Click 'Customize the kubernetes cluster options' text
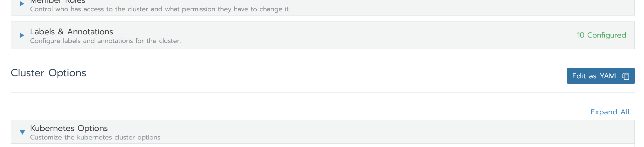 tap(95, 137)
